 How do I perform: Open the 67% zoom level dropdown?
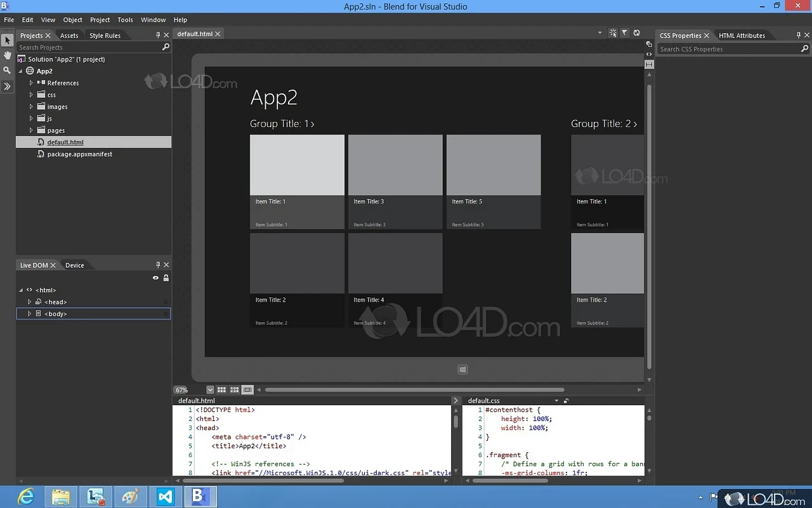click(x=210, y=390)
